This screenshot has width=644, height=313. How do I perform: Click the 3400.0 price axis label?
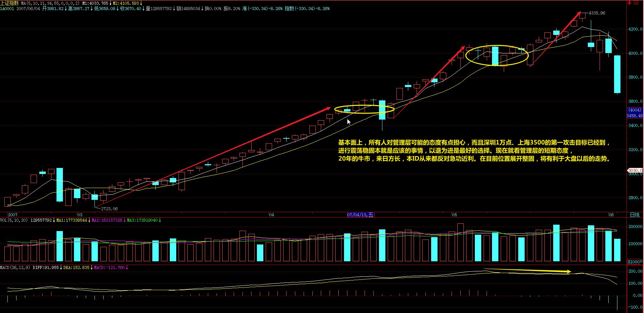pyautogui.click(x=635, y=126)
